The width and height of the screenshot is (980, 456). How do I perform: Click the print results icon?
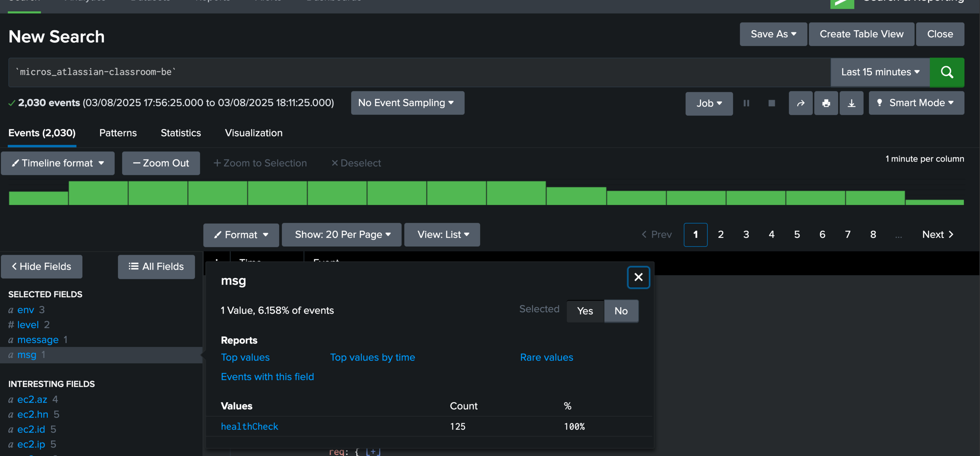click(826, 103)
